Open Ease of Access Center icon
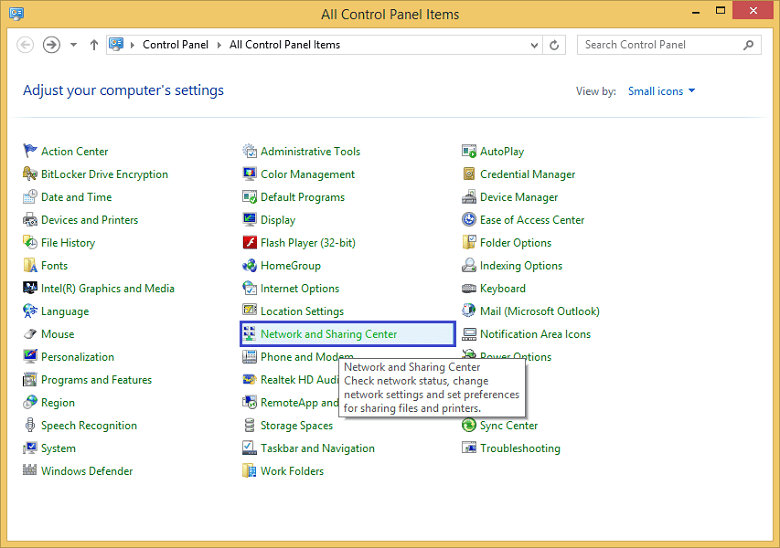The width and height of the screenshot is (780, 548). pyautogui.click(x=469, y=219)
